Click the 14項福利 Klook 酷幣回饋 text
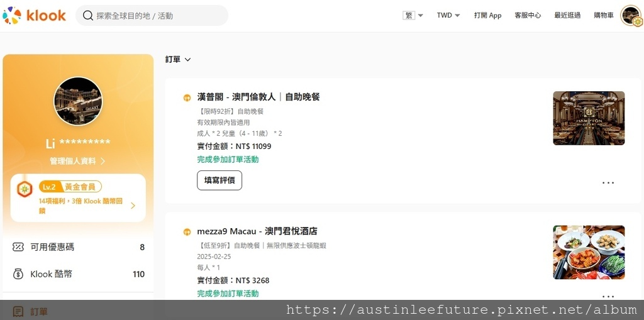Screen dimensions: 644x320 [x=80, y=206]
